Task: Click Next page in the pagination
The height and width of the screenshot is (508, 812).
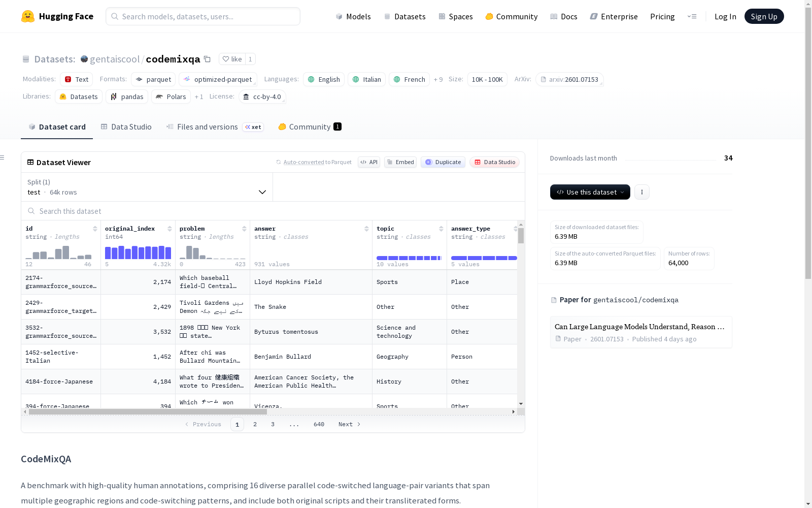Action: 350,424
